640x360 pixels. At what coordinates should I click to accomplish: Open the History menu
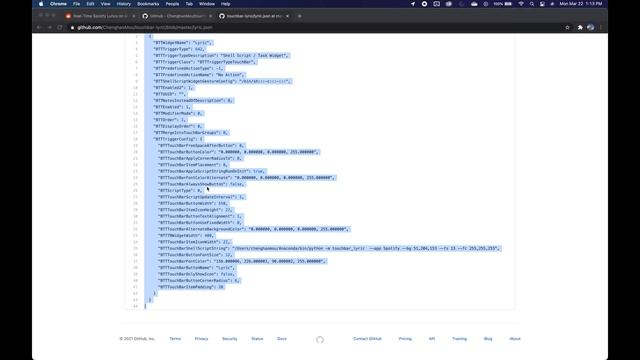(124, 4)
